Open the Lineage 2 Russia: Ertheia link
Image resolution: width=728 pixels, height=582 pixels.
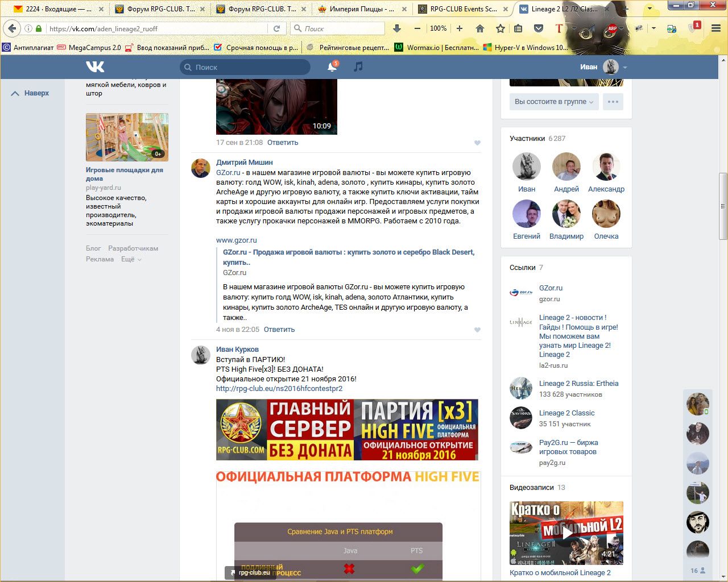pyautogui.click(x=579, y=384)
